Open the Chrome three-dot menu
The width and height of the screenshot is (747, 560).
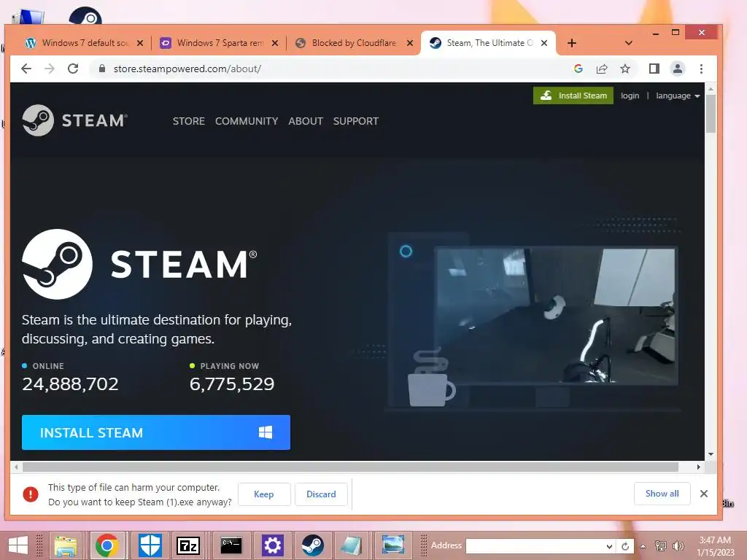[x=701, y=69]
